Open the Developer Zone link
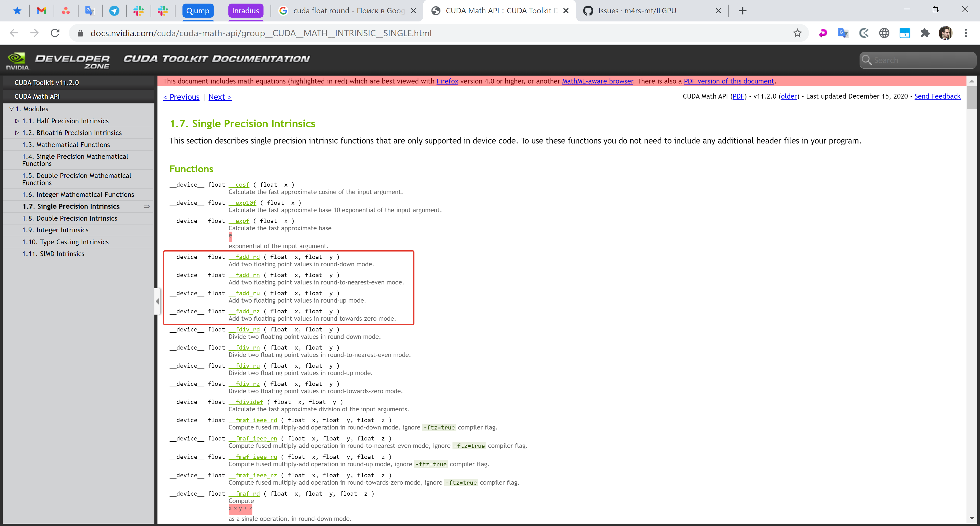 pos(72,61)
